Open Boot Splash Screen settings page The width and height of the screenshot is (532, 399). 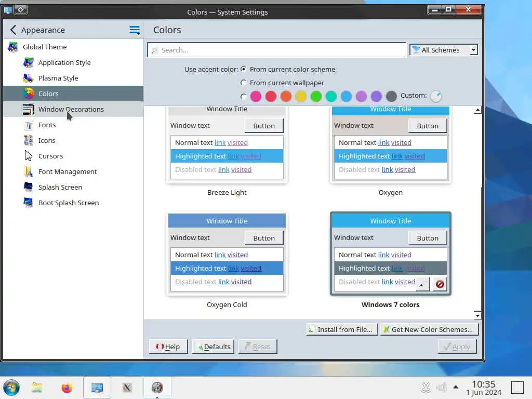click(x=73, y=203)
